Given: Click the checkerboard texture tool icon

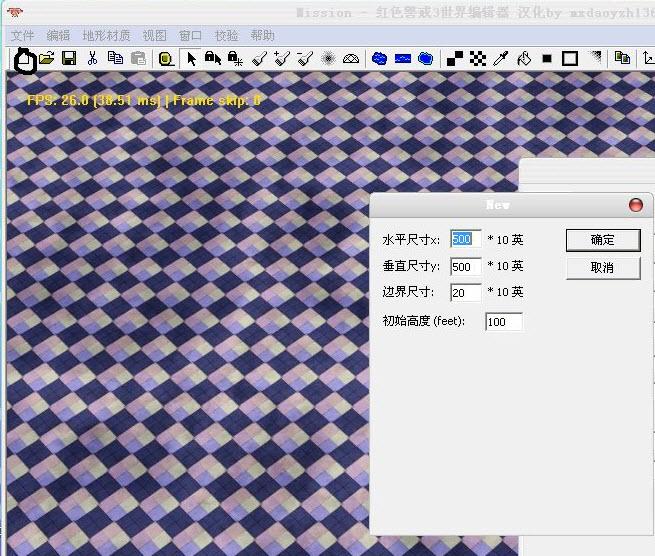Looking at the screenshot, I should tap(478, 59).
